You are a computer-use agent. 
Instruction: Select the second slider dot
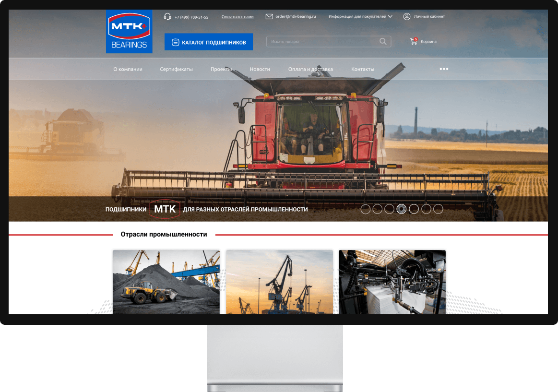coord(377,209)
